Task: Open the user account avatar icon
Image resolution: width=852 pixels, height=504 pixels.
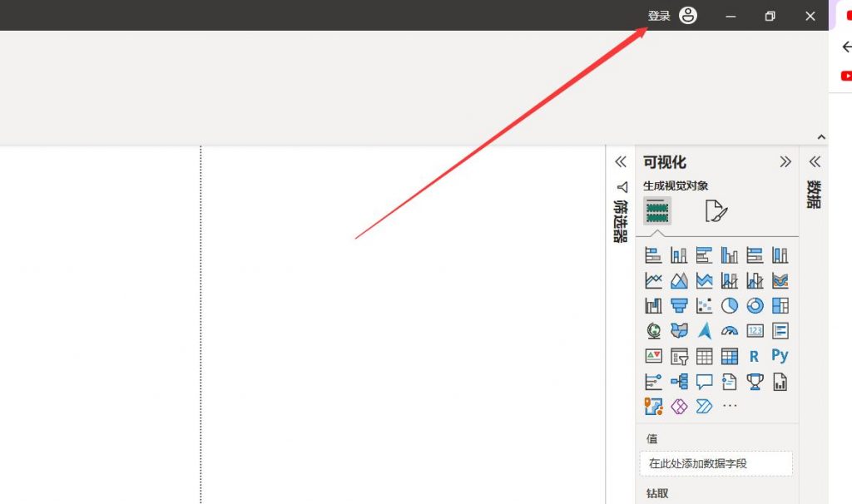Action: pyautogui.click(x=688, y=15)
